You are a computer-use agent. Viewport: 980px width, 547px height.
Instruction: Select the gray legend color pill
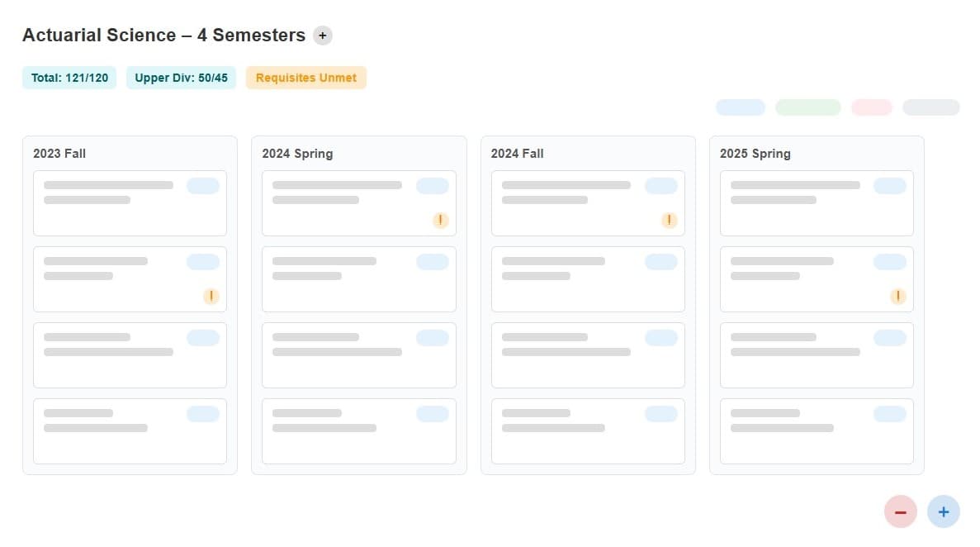[931, 107]
